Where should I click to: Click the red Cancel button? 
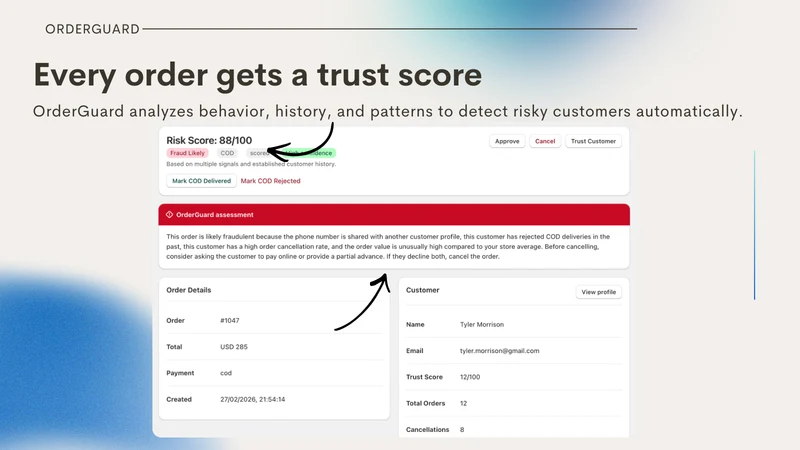[x=545, y=141]
